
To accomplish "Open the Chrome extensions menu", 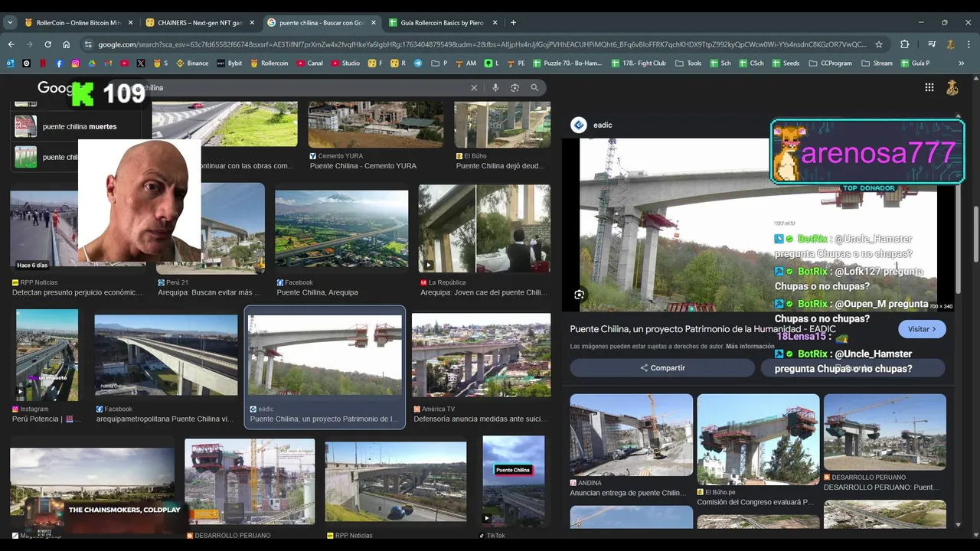I will point(904,44).
